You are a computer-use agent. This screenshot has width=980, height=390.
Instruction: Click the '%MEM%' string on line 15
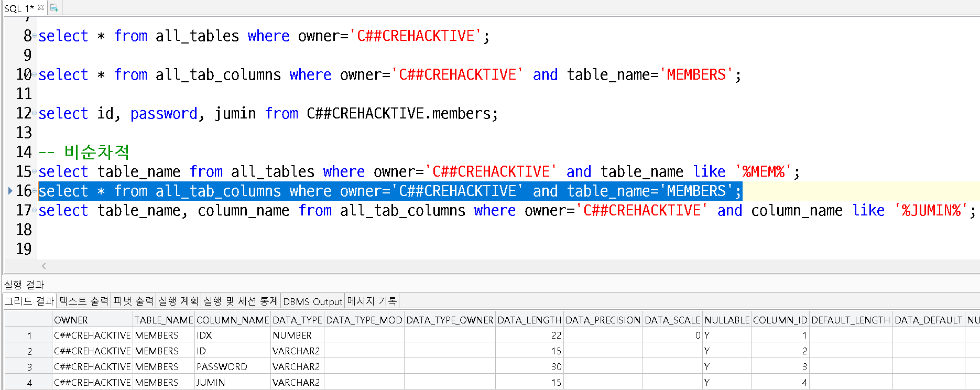tap(764, 171)
